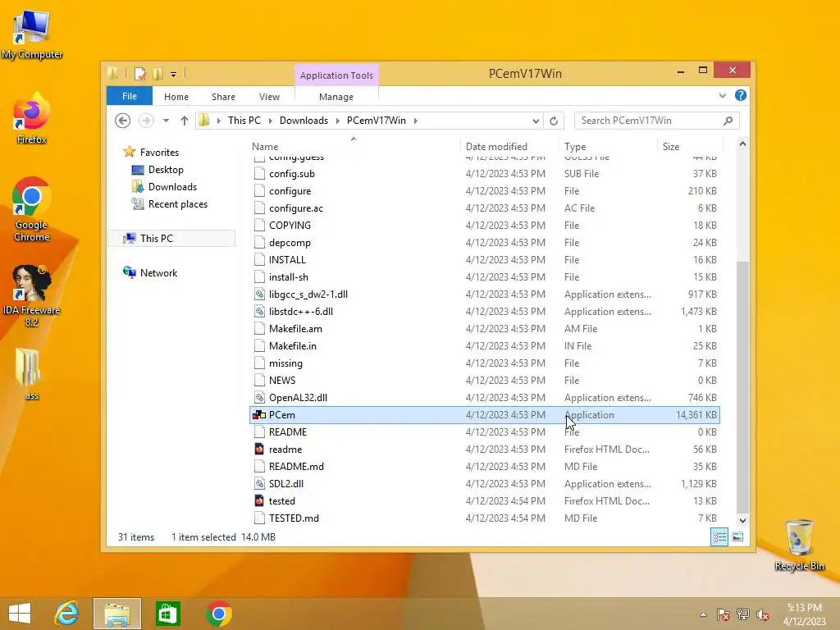Image resolution: width=840 pixels, height=630 pixels.
Task: Select the OpenAL32.dll file
Action: pyautogui.click(x=484, y=398)
